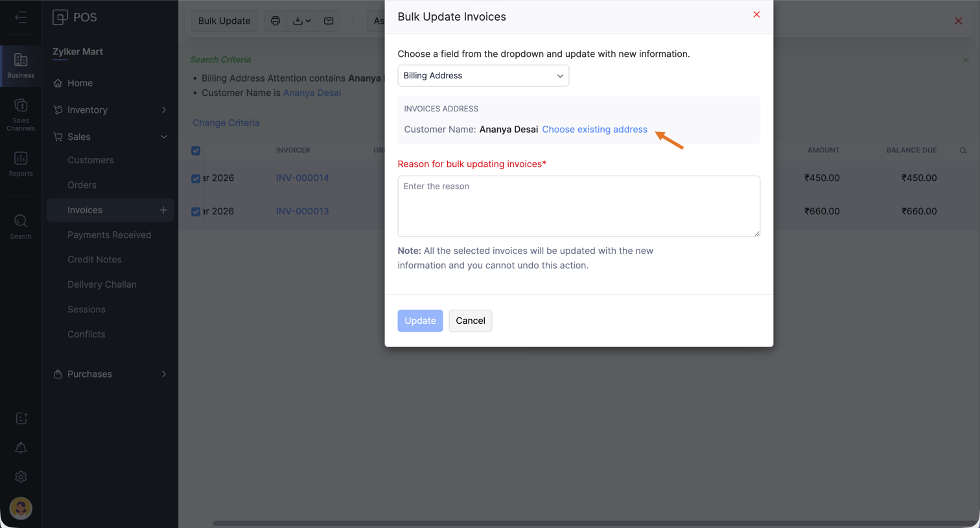Go to Payments Received menu item
Viewport: 980px width, 528px height.
pos(109,235)
